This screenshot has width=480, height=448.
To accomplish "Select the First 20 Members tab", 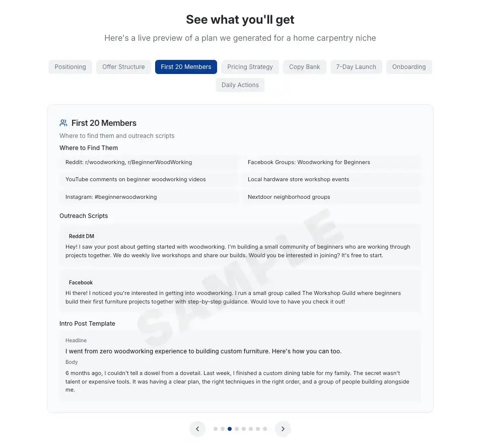I will [x=186, y=67].
